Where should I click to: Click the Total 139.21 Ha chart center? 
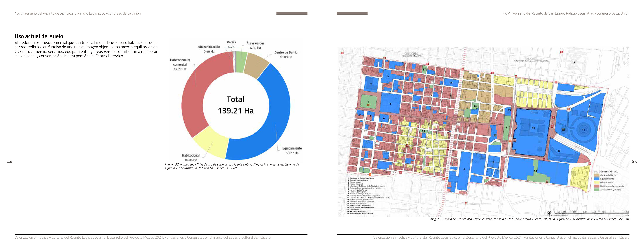(x=235, y=105)
